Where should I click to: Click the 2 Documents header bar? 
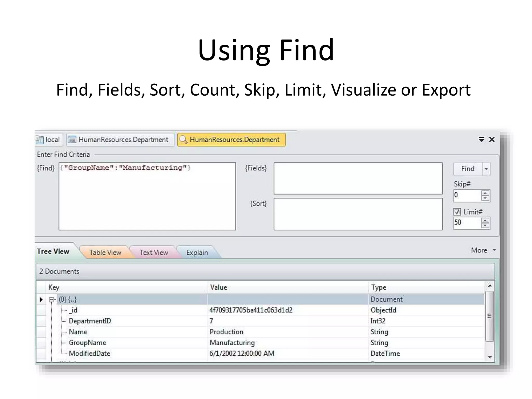click(x=265, y=271)
